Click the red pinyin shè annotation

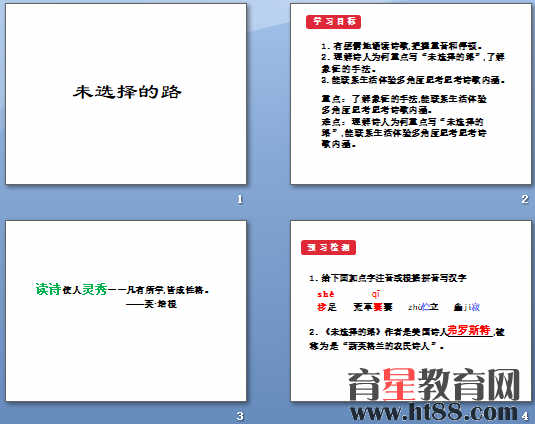click(326, 294)
